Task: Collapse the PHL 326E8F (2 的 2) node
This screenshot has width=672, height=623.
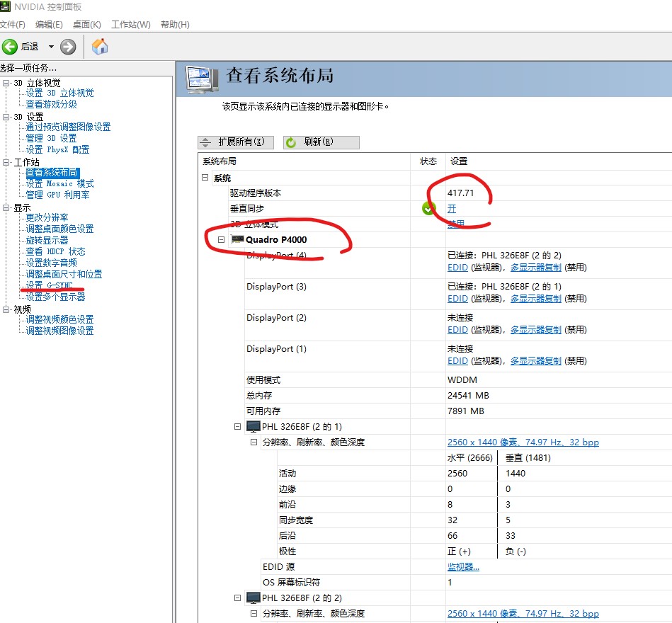Action: [x=237, y=598]
